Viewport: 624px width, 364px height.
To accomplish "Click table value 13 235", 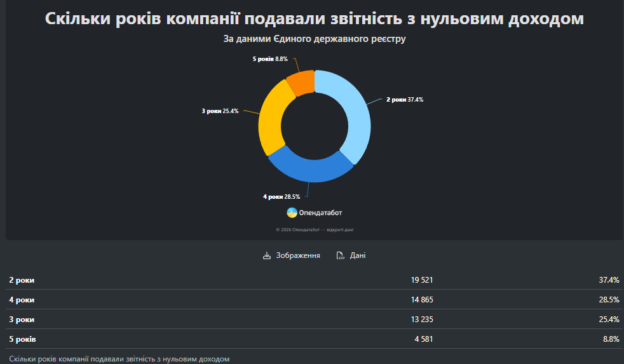I will (x=422, y=320).
